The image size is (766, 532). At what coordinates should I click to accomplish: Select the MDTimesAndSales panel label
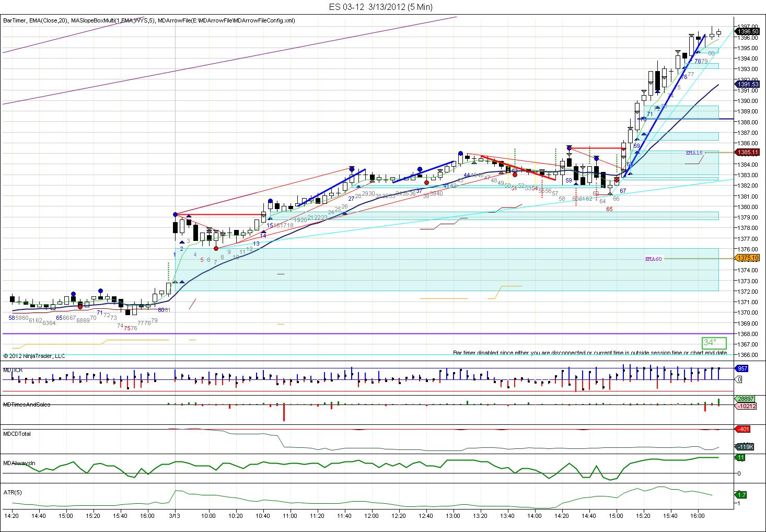(x=27, y=404)
